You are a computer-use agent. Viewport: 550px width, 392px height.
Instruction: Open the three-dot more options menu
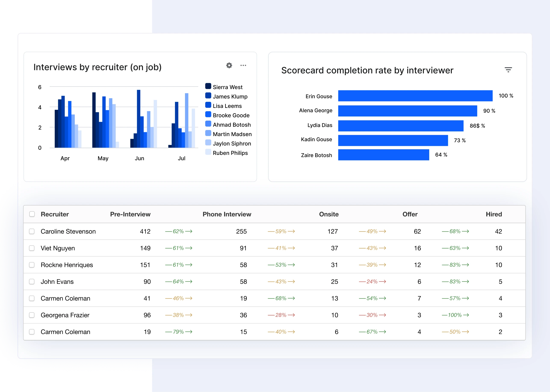[243, 65]
